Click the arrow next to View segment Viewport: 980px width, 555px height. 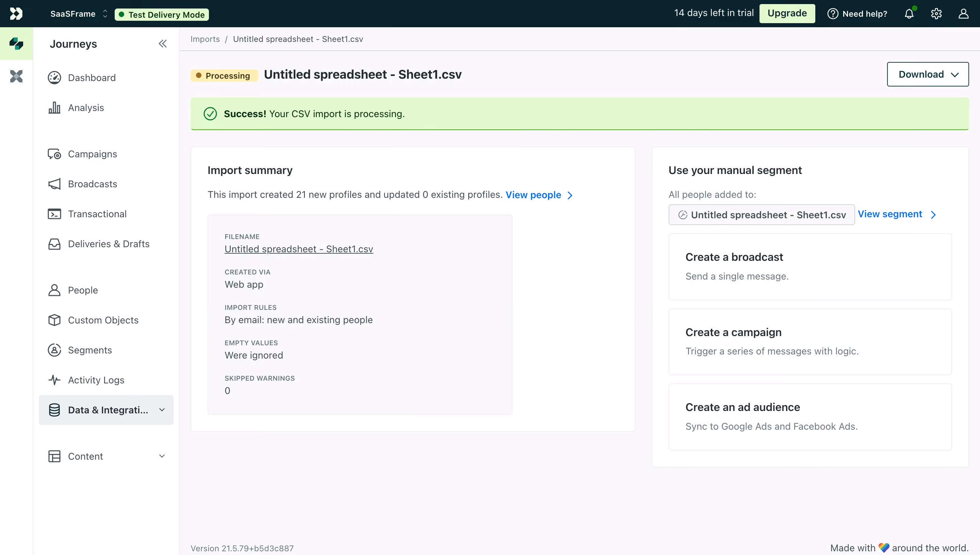tap(933, 215)
